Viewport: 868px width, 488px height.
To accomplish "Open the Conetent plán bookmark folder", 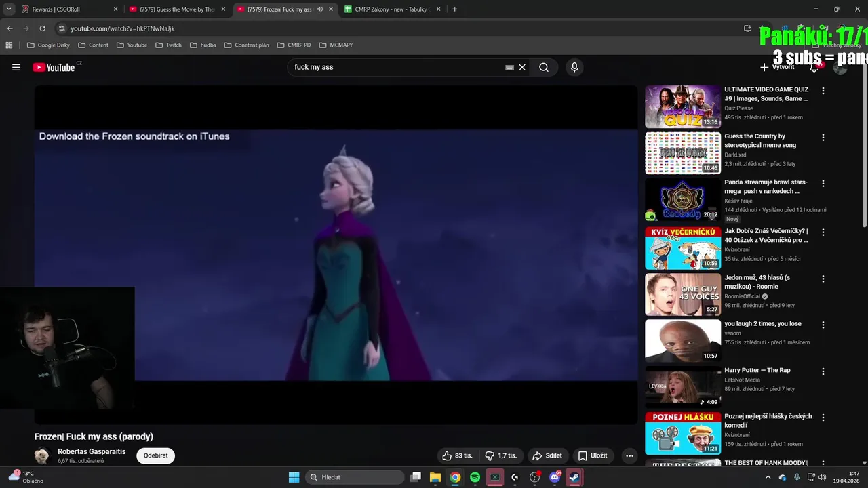I will pos(246,45).
